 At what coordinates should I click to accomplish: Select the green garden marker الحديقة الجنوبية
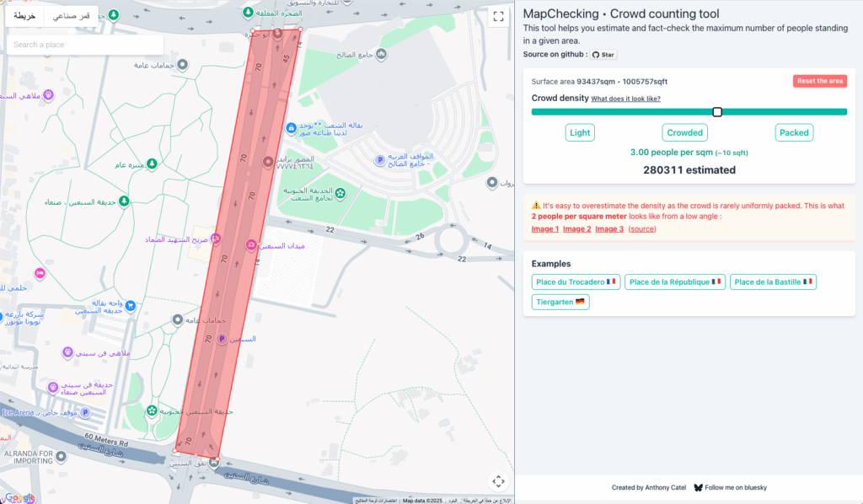click(340, 193)
